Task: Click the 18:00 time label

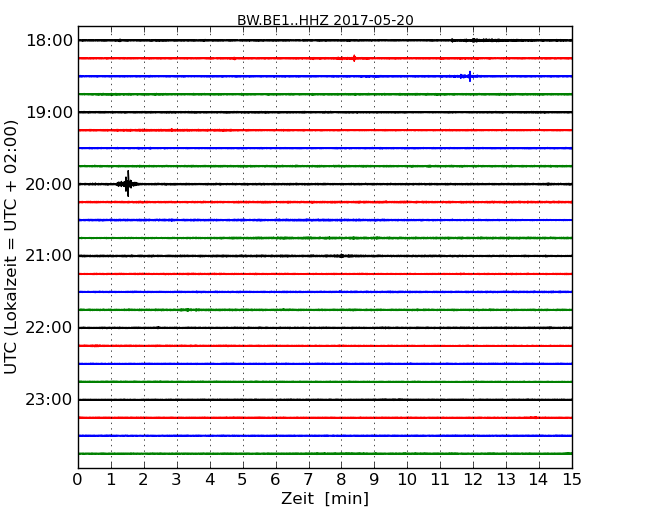Action: (x=49, y=41)
